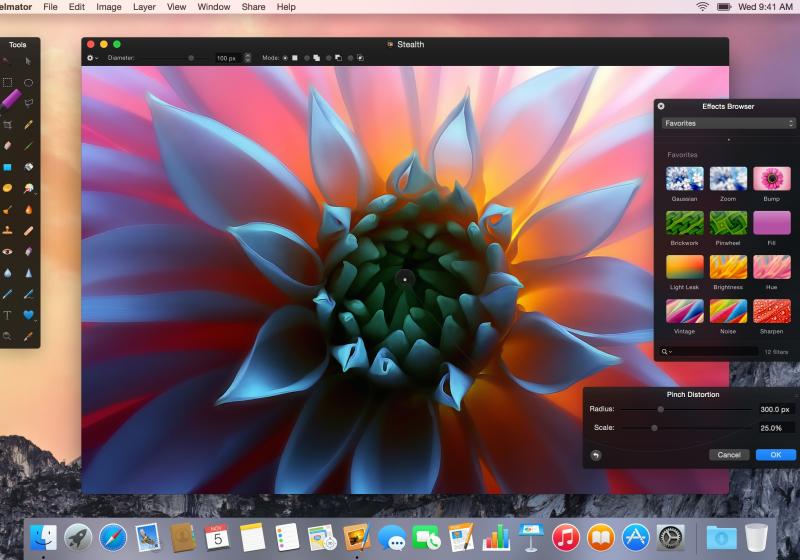
Task: Select the third Mode radio button
Action: 328,58
